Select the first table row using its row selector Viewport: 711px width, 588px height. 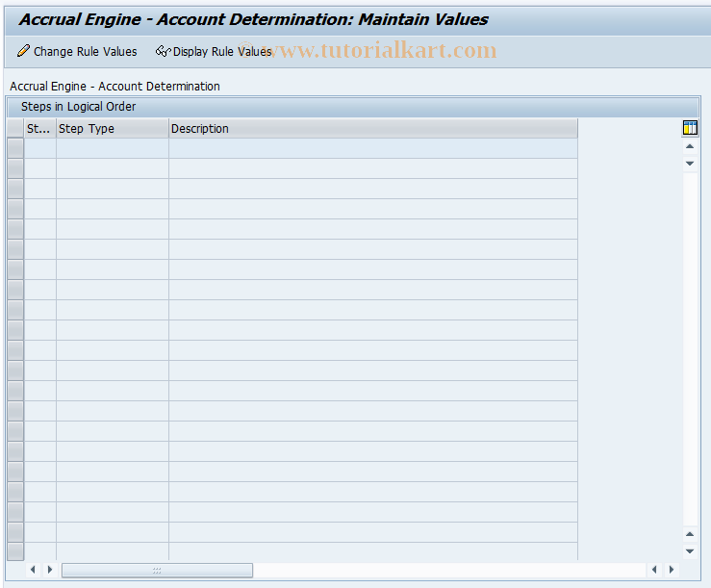pos(15,148)
